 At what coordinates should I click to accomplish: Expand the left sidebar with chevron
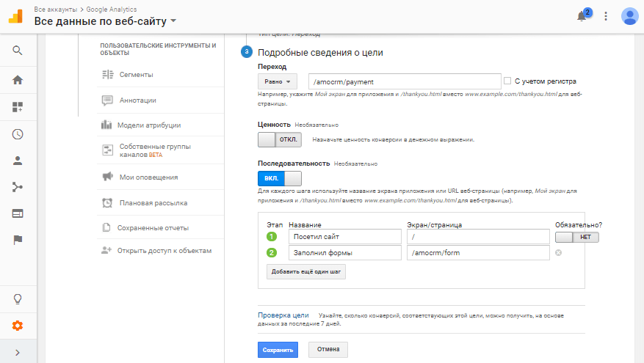[18, 353]
